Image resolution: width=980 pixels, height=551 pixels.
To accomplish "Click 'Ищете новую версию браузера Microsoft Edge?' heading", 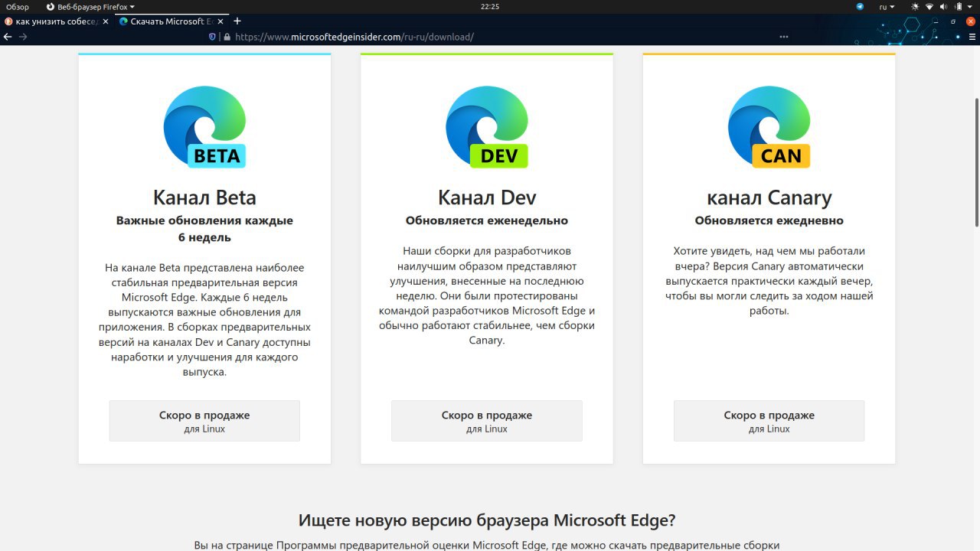I will [x=487, y=521].
